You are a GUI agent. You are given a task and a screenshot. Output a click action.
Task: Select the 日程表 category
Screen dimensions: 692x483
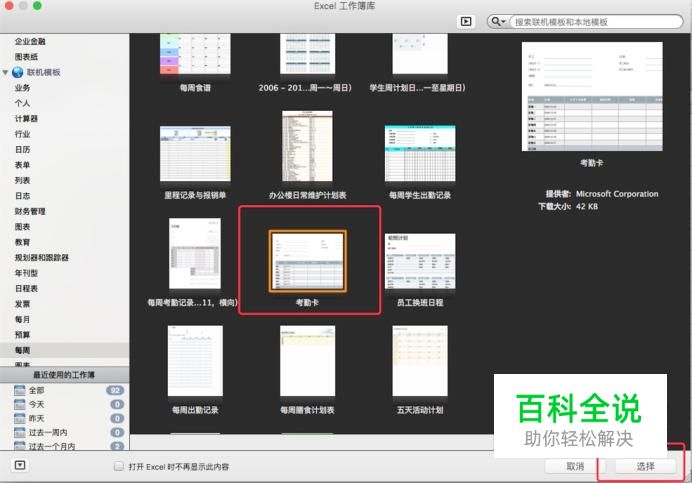click(x=26, y=289)
